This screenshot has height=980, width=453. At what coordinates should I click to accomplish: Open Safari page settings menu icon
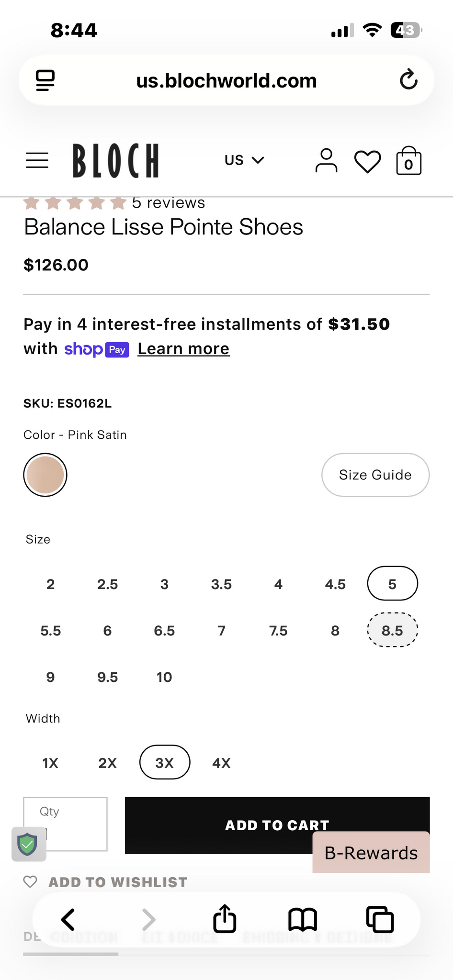click(45, 80)
